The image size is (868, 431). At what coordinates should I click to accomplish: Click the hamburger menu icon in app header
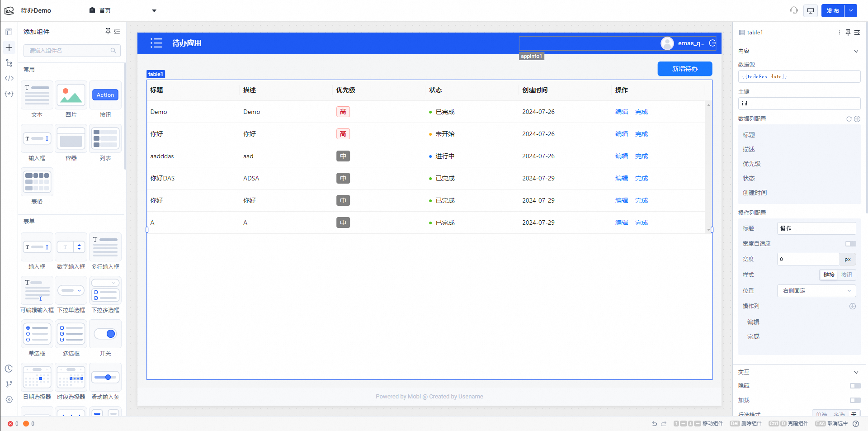[x=156, y=43]
